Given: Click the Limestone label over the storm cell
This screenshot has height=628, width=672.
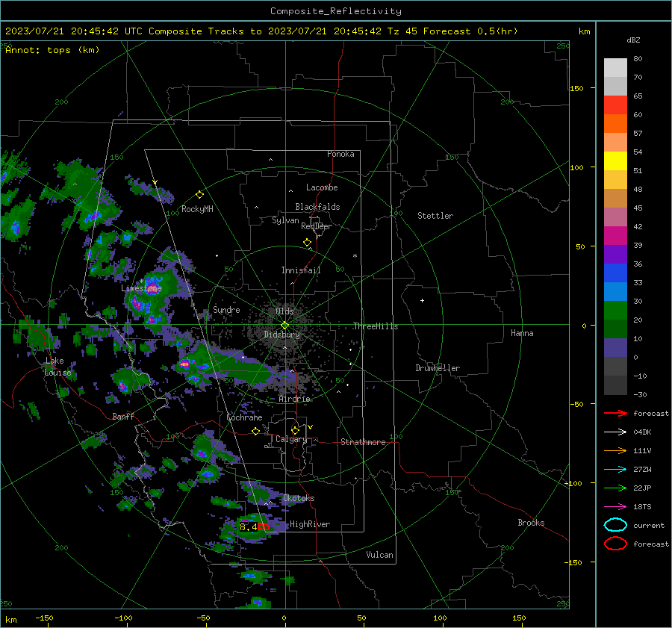Looking at the screenshot, I should point(141,288).
